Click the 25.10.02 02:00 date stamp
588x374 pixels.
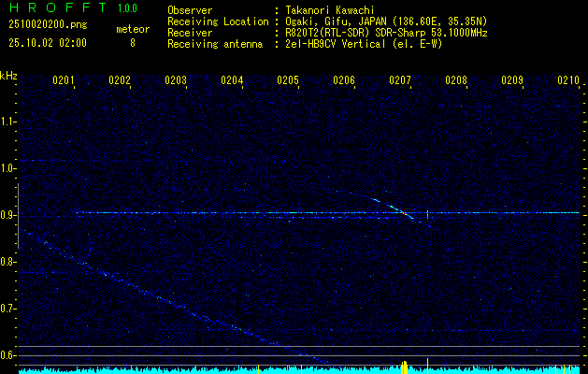point(47,43)
